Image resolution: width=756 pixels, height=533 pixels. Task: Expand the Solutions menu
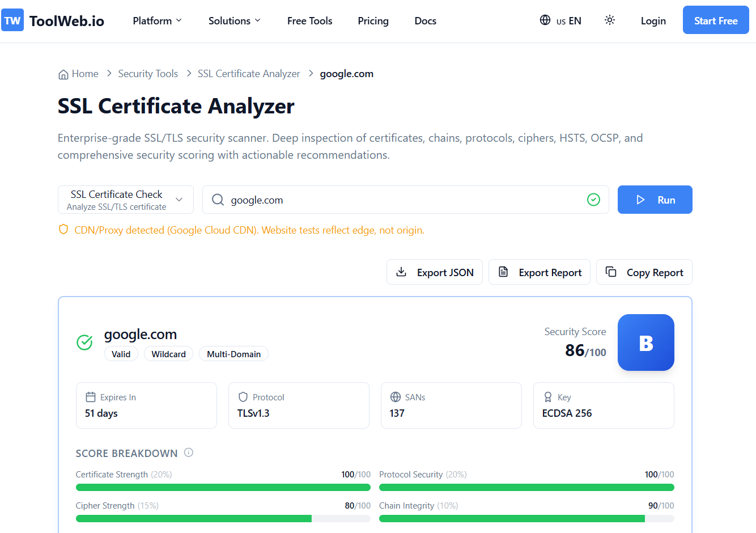tap(234, 21)
